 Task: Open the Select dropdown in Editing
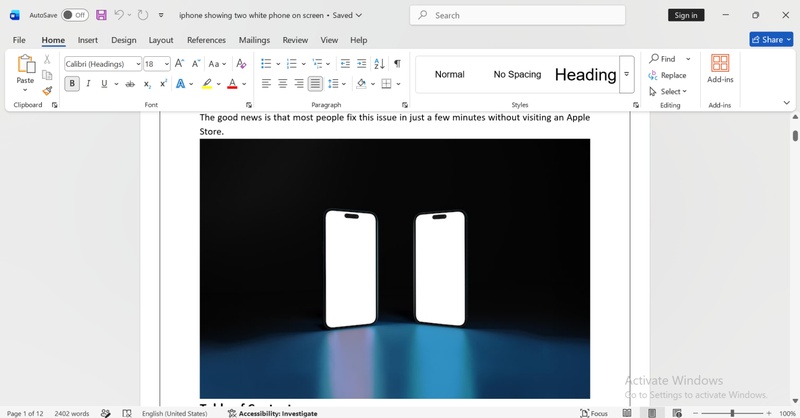tap(668, 91)
